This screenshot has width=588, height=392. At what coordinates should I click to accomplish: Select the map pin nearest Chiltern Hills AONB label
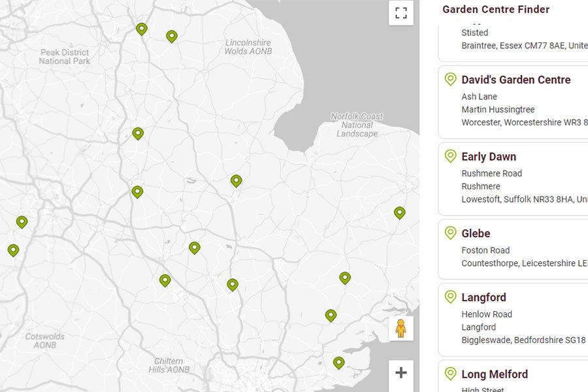pos(165,280)
